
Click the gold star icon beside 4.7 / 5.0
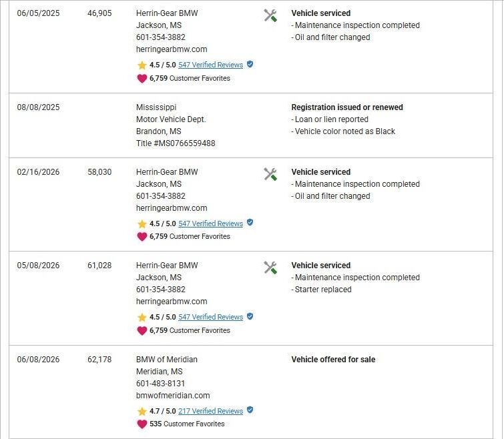142,411
